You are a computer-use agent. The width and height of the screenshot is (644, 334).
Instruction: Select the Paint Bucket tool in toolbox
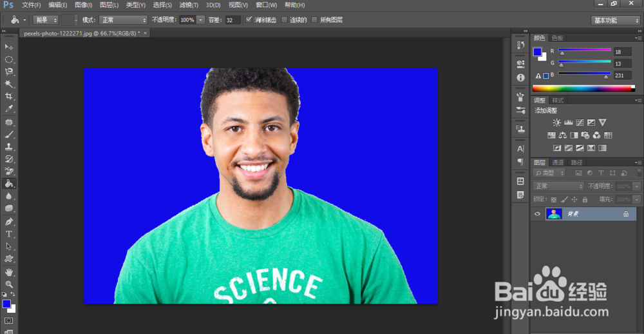coord(8,184)
